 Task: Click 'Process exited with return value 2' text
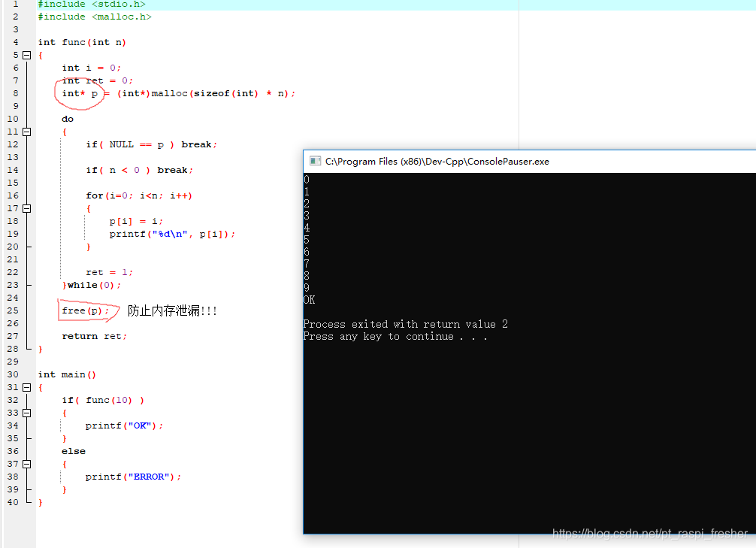click(x=406, y=324)
